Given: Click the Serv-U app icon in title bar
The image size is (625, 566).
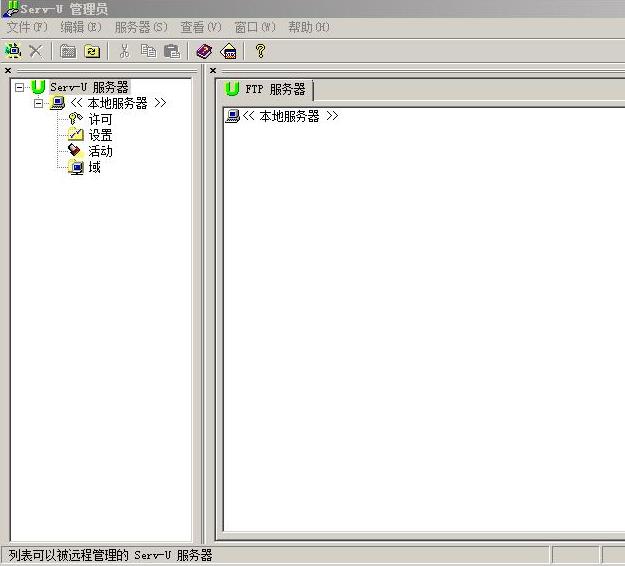Looking at the screenshot, I should 10,9.
